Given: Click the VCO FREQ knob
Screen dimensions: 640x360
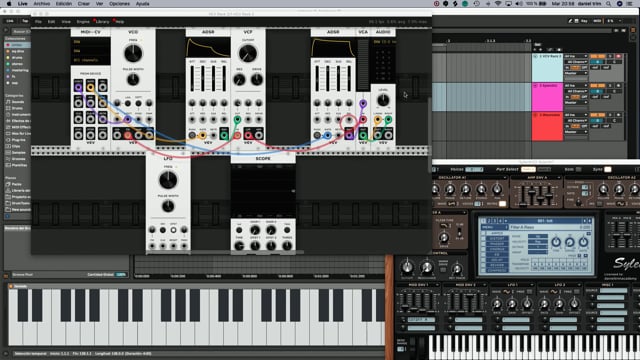Looking at the screenshot, I should (x=133, y=53).
